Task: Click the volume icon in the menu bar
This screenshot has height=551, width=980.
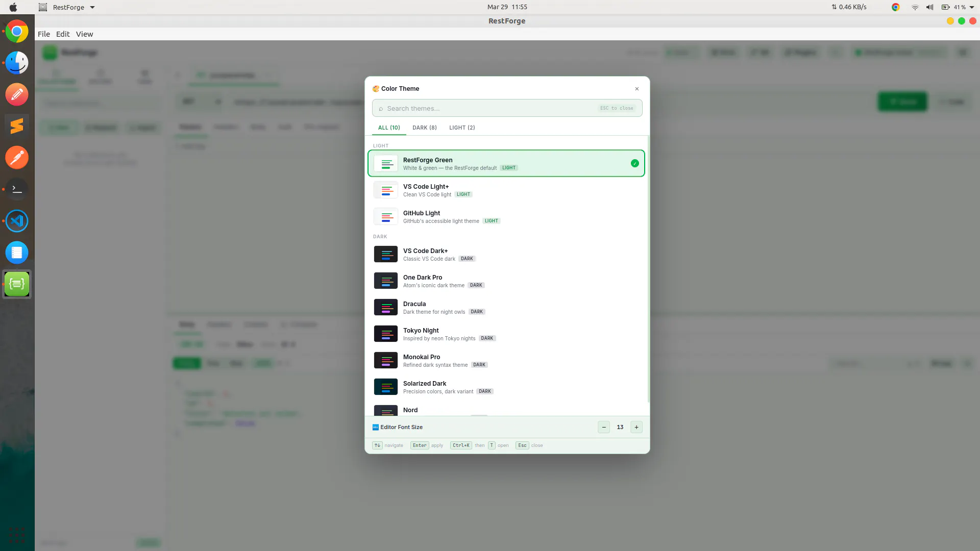Action: click(x=930, y=7)
